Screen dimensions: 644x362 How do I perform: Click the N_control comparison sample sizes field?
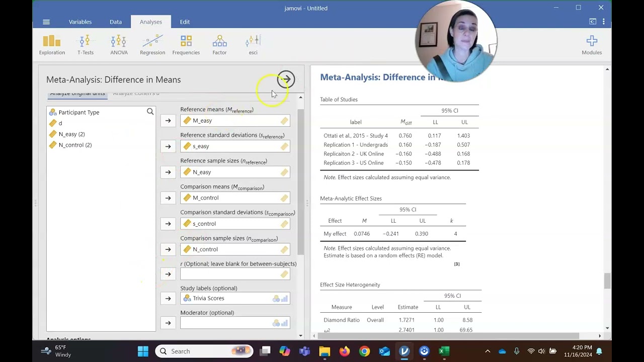235,249
